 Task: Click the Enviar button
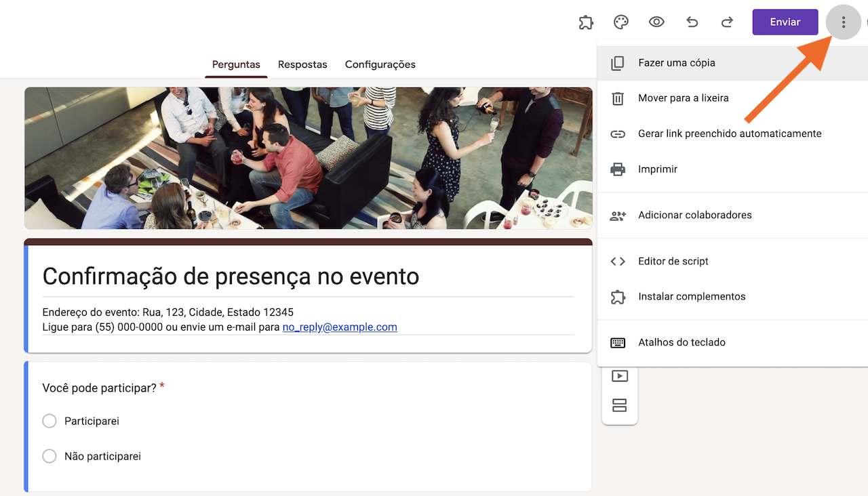(785, 22)
